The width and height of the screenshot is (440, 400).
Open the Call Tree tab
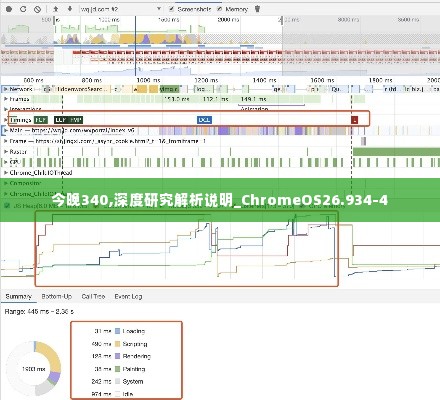(x=93, y=296)
